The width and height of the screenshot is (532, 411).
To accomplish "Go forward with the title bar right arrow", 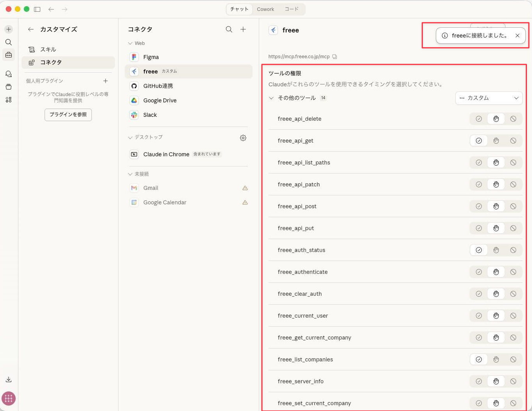I will click(64, 9).
